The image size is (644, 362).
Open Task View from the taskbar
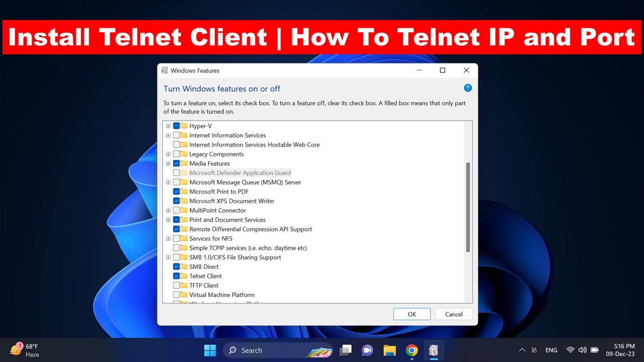pyautogui.click(x=346, y=350)
